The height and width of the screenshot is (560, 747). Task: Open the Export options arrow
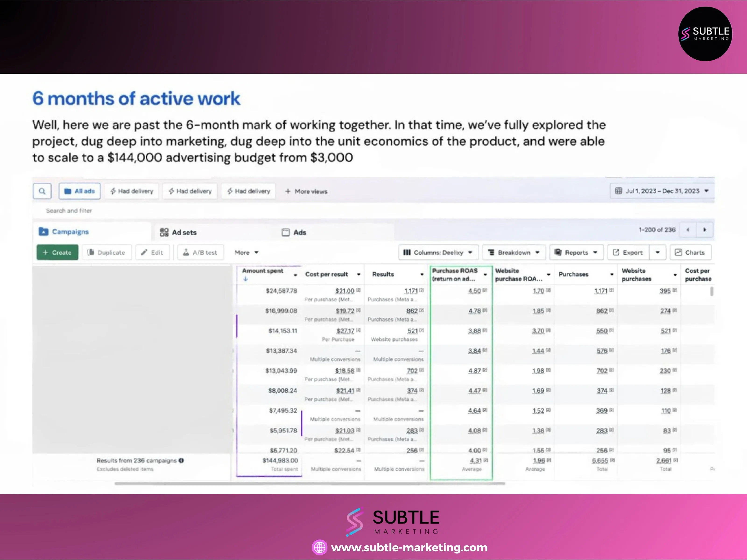click(x=658, y=252)
